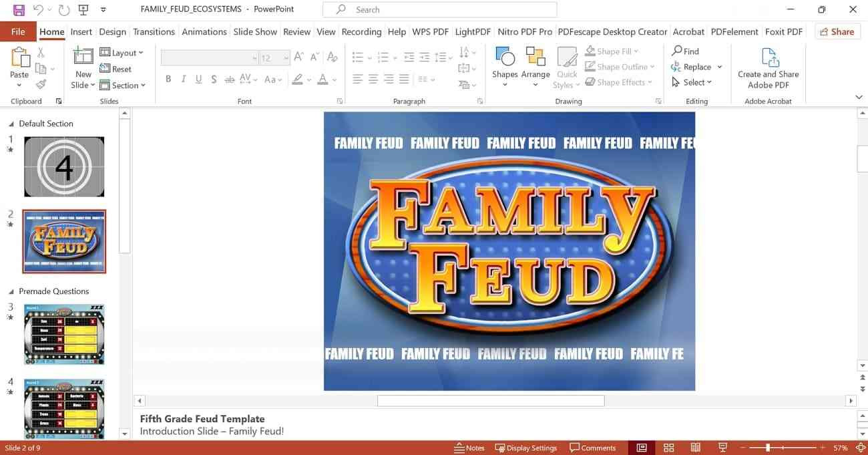Image resolution: width=868 pixels, height=455 pixels.
Task: Expand the Select dropdown in Editing
Action: click(692, 82)
